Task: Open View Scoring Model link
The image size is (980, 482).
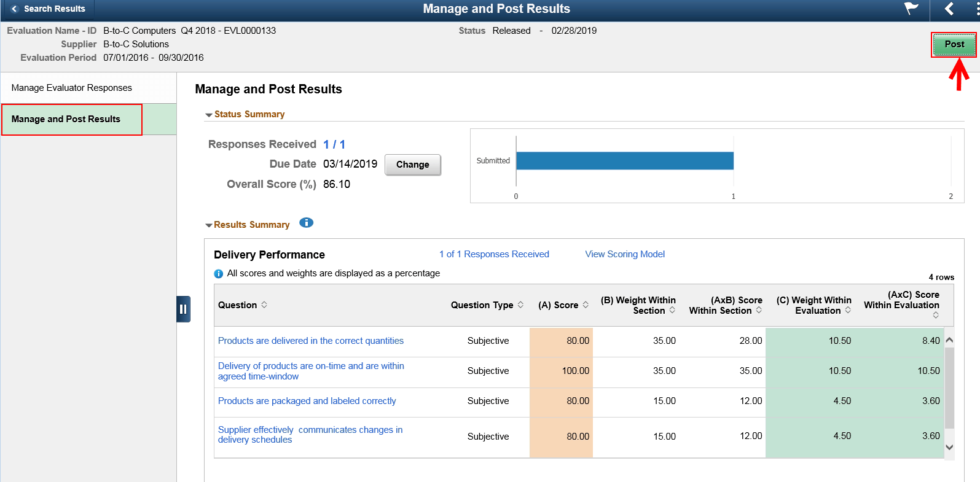Action: pos(625,254)
